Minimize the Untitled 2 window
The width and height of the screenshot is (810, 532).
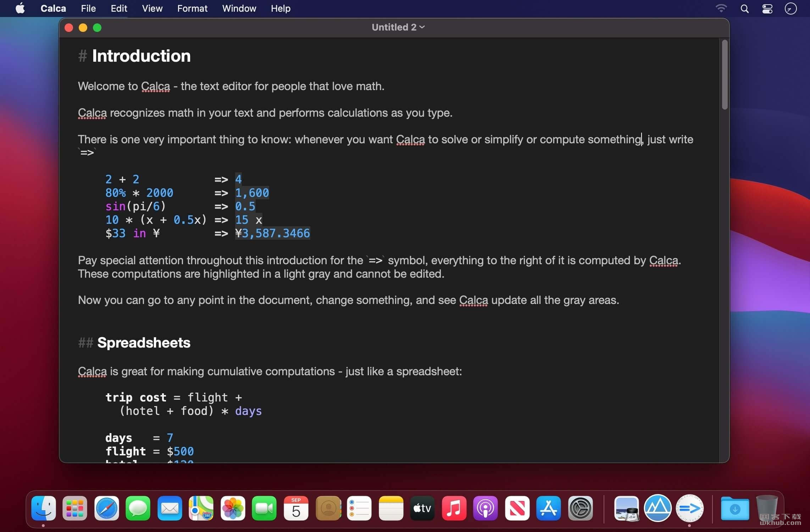(83, 28)
